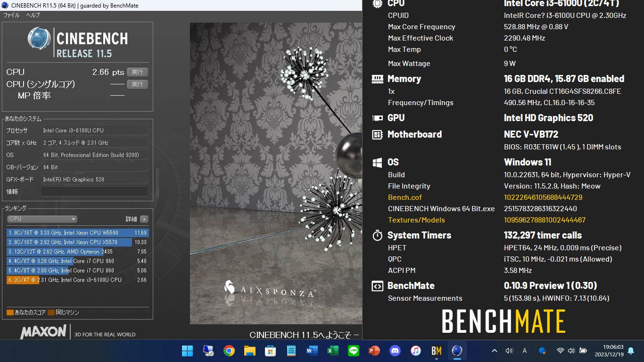Image resolution: width=644 pixels, height=362 pixels.
Task: Click the 情報 input field
Action: tap(94, 192)
